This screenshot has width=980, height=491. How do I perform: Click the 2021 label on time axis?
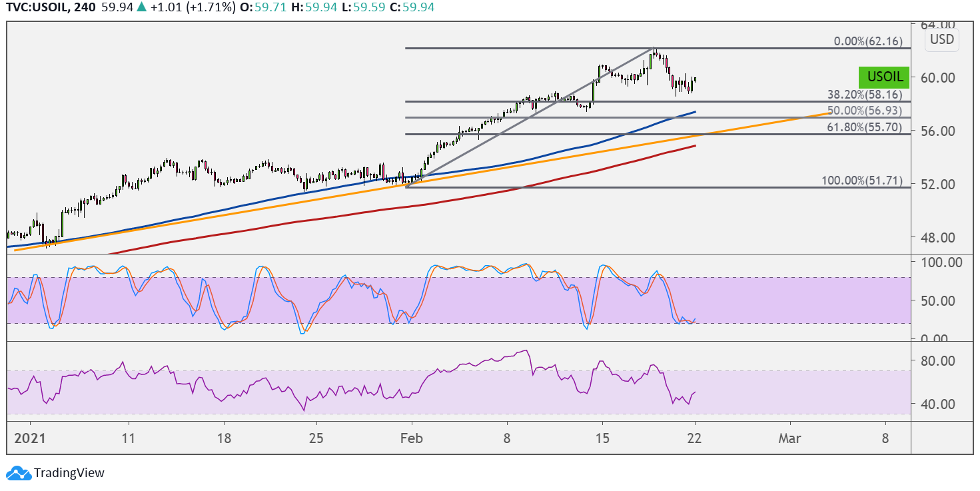pyautogui.click(x=30, y=438)
